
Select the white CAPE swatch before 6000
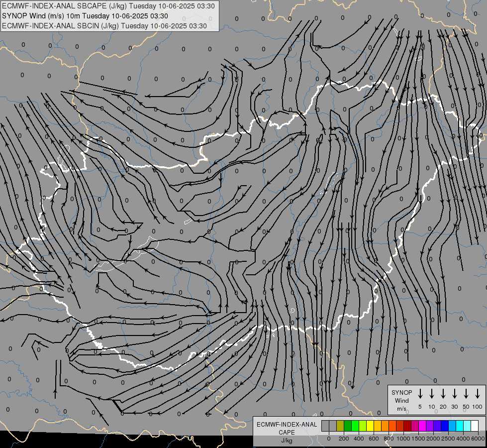point(475,426)
